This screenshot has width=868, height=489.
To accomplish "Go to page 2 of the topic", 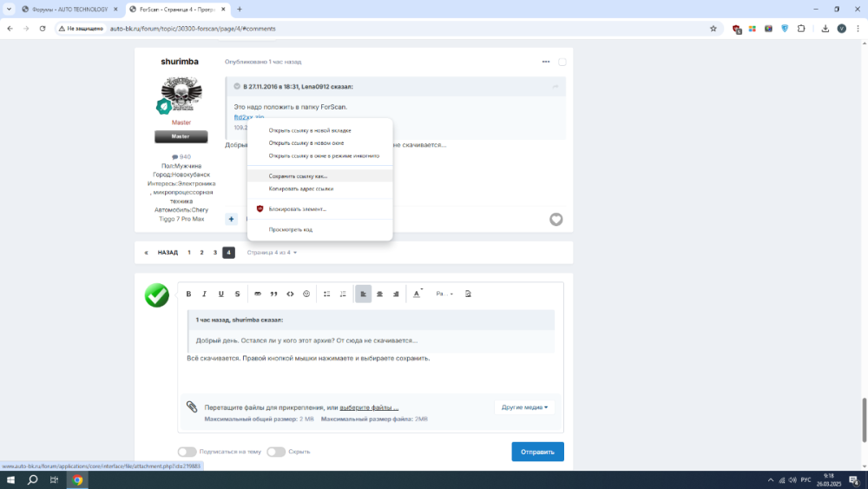I will coord(201,253).
